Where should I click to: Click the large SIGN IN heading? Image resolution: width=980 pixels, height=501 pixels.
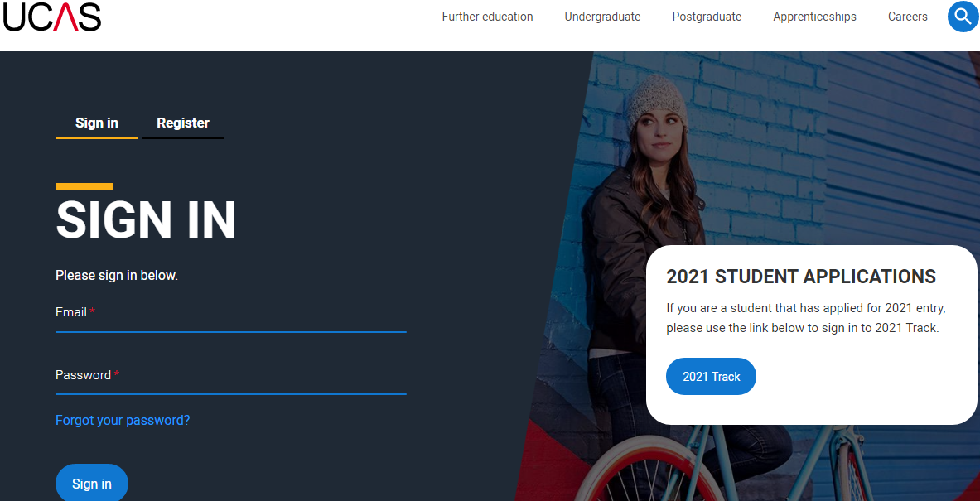147,220
